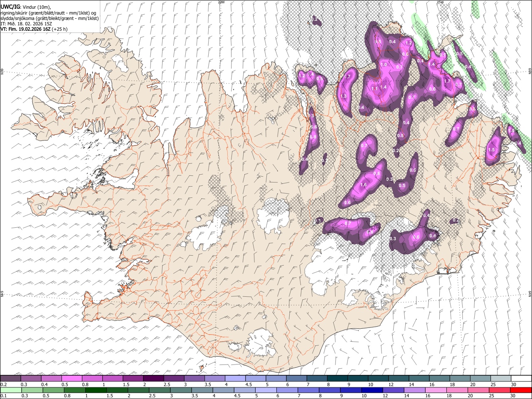Select upper legend swatch between 3.5 and 4
Viewport: 532px width, 399px height.
point(214,378)
